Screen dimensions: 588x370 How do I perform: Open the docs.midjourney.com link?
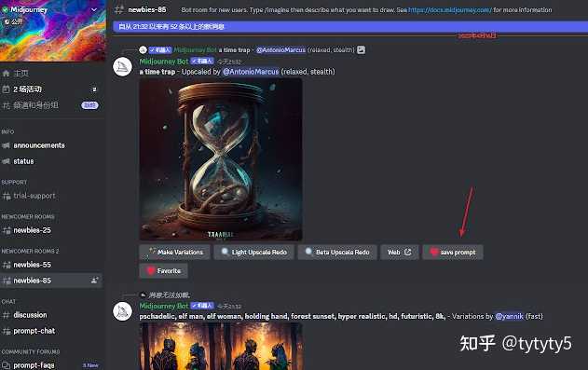pos(450,10)
